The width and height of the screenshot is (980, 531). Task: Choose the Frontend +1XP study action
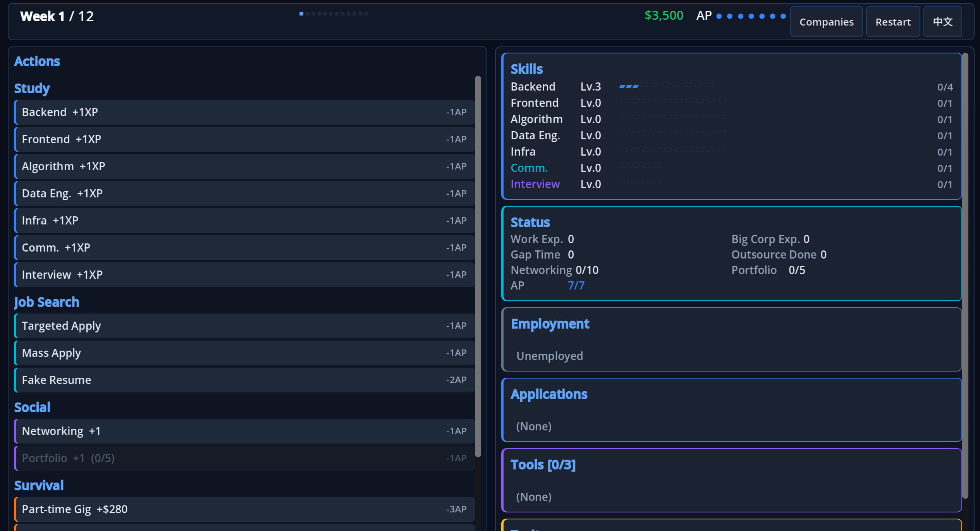(x=244, y=139)
